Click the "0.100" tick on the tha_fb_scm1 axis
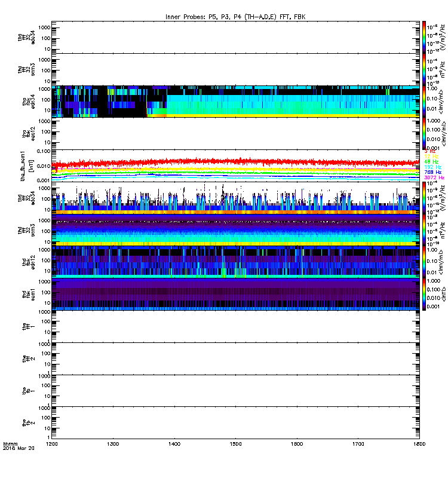 point(43,152)
